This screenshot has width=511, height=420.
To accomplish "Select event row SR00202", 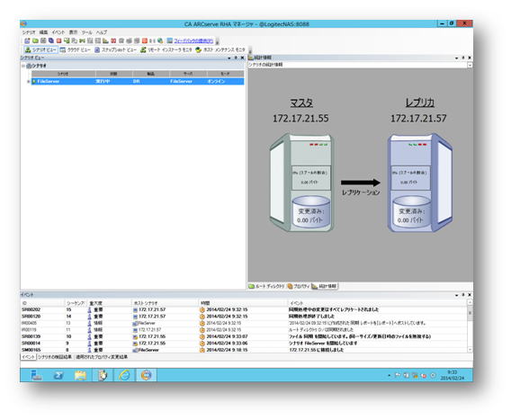I will [x=244, y=309].
